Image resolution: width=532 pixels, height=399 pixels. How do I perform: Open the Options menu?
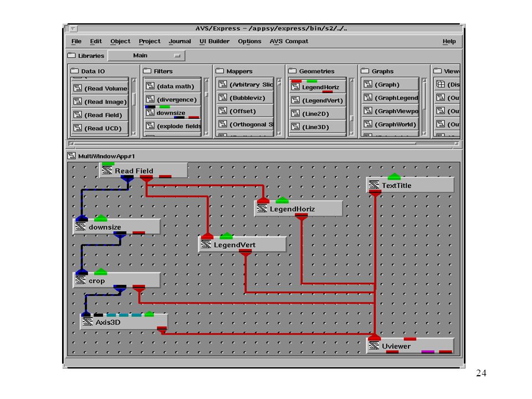[249, 41]
